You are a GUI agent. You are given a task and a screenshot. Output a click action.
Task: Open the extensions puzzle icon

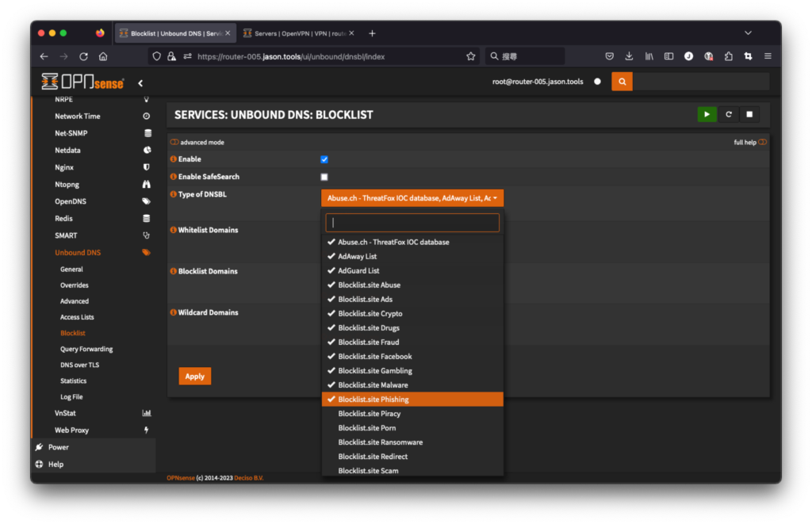(729, 56)
